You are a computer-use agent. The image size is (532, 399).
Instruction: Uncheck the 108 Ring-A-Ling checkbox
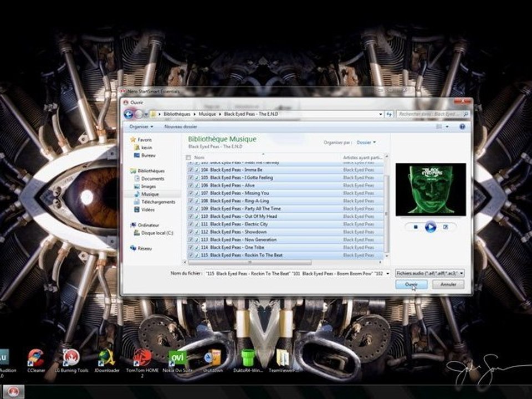[191, 201]
